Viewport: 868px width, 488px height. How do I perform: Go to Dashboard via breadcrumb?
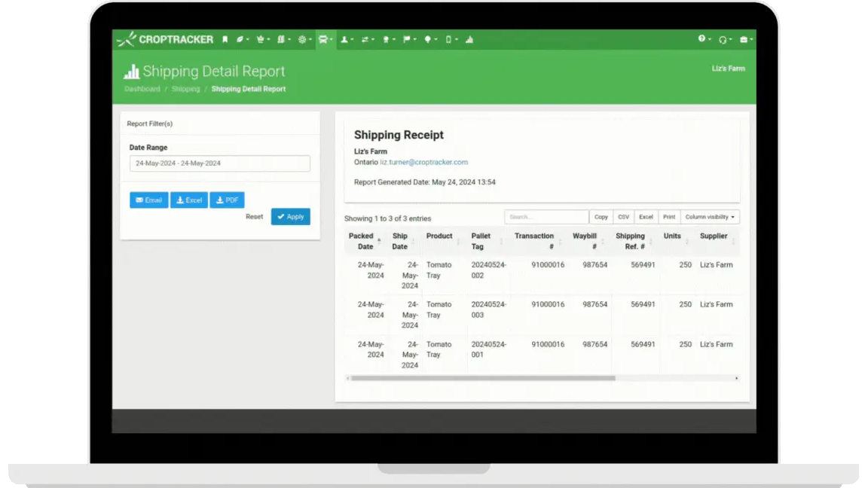tap(142, 89)
